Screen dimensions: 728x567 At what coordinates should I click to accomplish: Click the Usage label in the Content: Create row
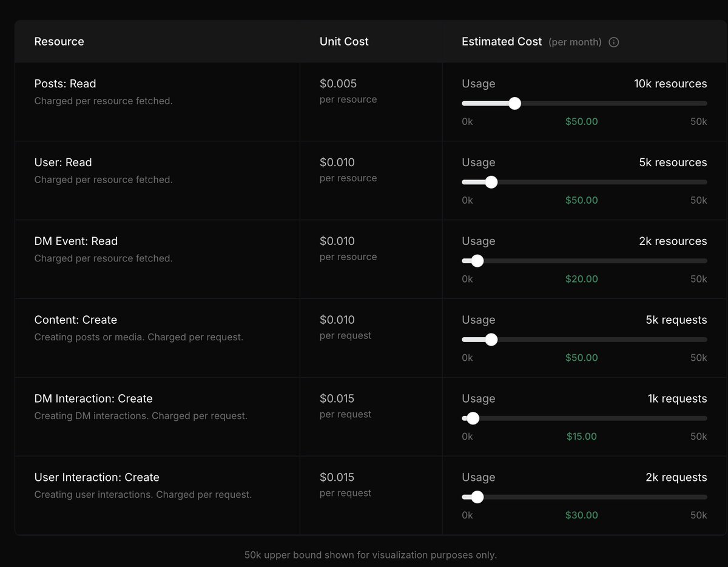click(479, 320)
